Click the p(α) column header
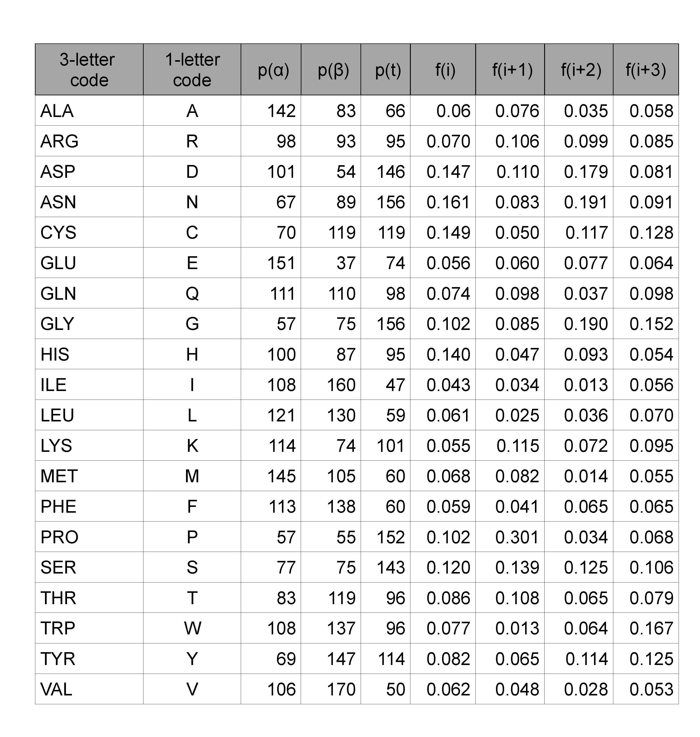 pos(273,70)
